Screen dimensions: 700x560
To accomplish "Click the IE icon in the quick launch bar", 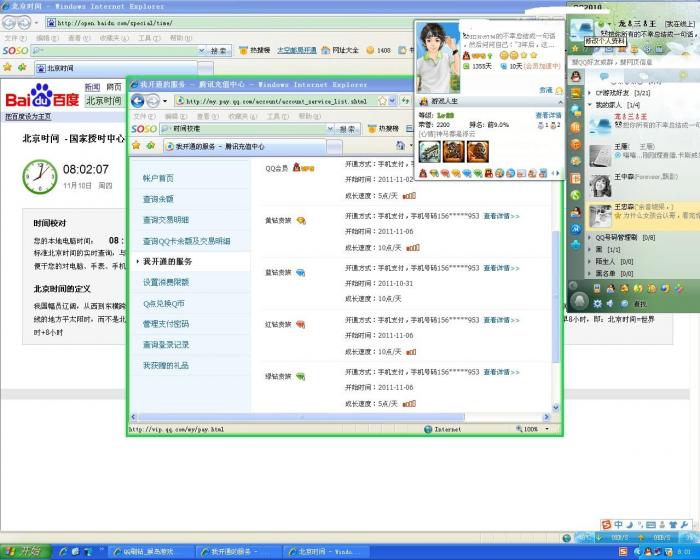I will tap(63, 552).
